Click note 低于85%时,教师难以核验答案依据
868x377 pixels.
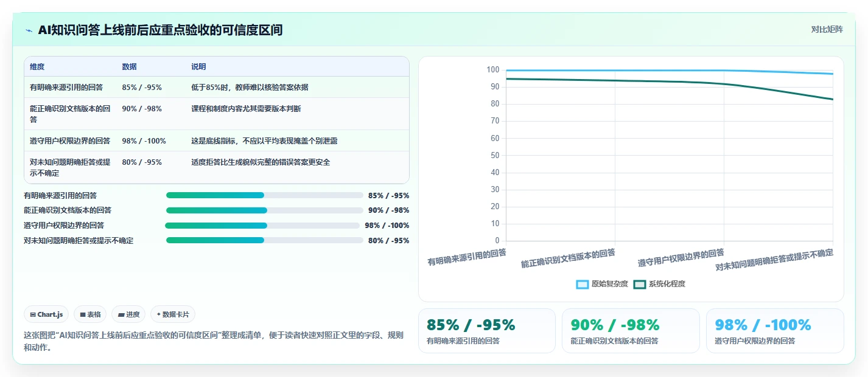click(x=250, y=88)
